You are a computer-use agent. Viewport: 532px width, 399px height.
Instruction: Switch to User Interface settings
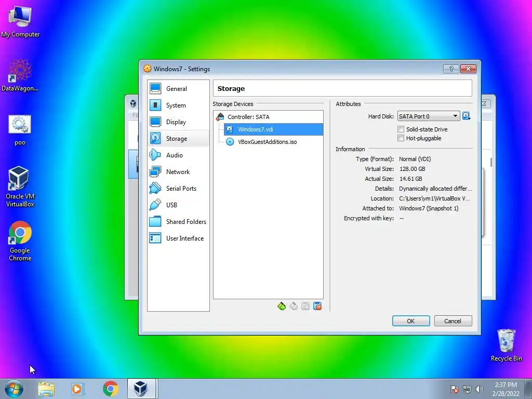(x=178, y=238)
